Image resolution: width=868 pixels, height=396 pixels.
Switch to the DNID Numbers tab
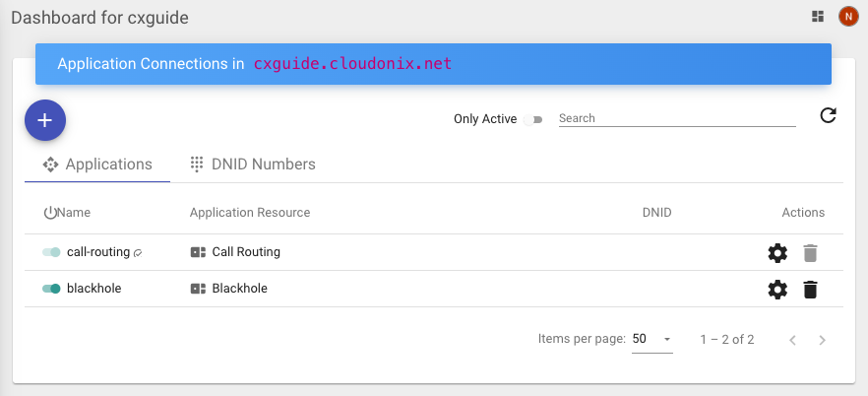[253, 165]
